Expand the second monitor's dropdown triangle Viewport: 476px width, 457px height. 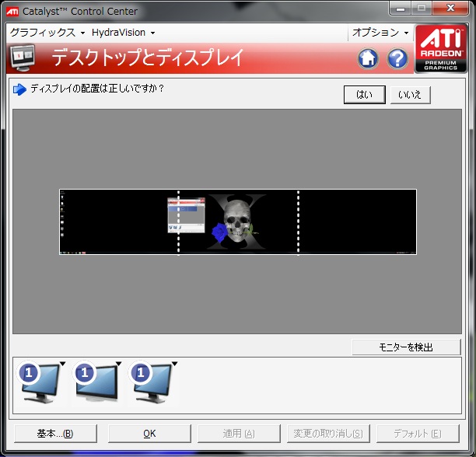click(118, 364)
